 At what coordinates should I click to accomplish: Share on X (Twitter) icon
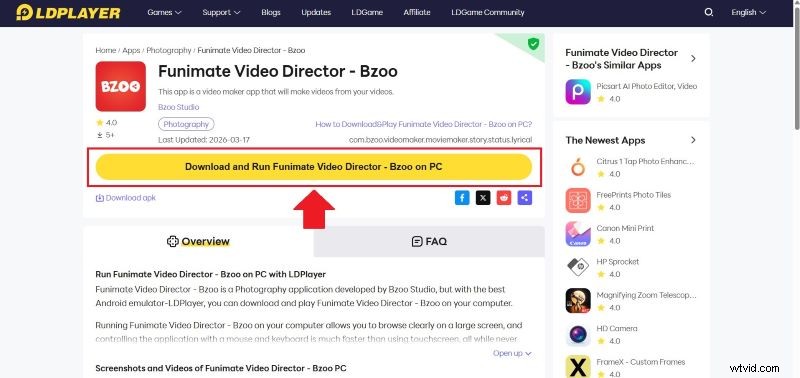[483, 198]
